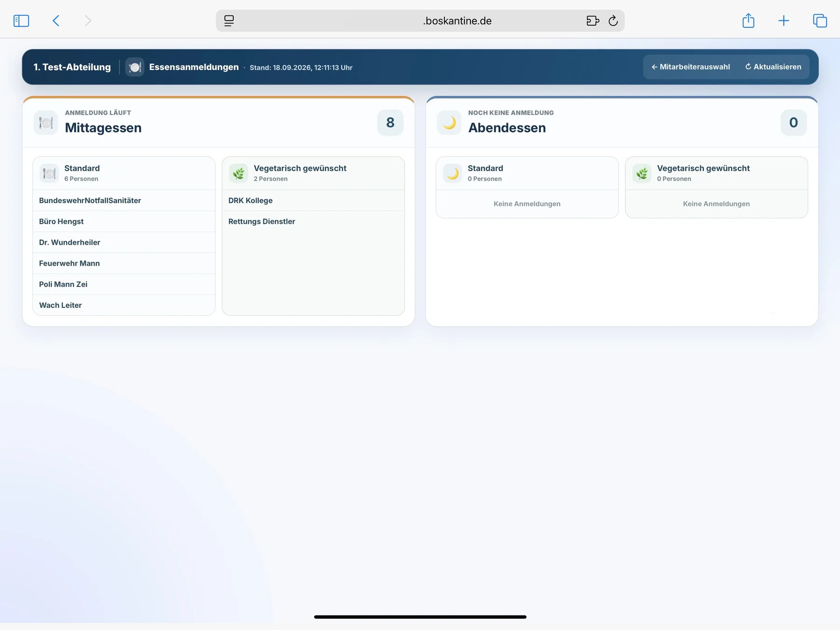This screenshot has height=630, width=840.
Task: Click the Mittagessen plate icon
Action: [x=46, y=123]
